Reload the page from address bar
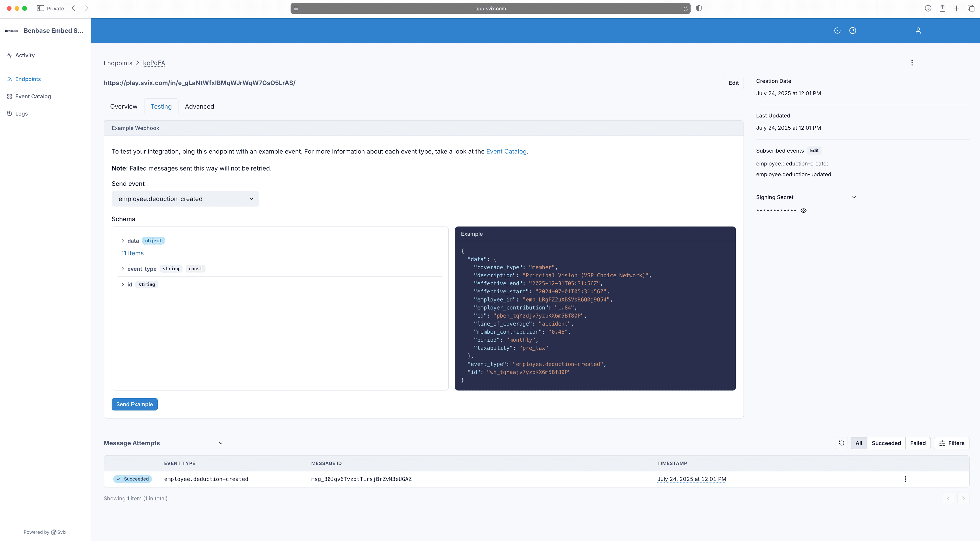 [685, 8]
